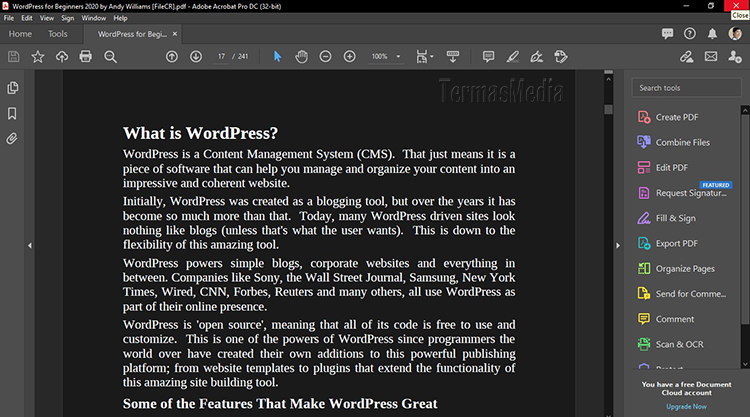Click the Save file icon
The height and width of the screenshot is (417, 750).
[x=13, y=56]
